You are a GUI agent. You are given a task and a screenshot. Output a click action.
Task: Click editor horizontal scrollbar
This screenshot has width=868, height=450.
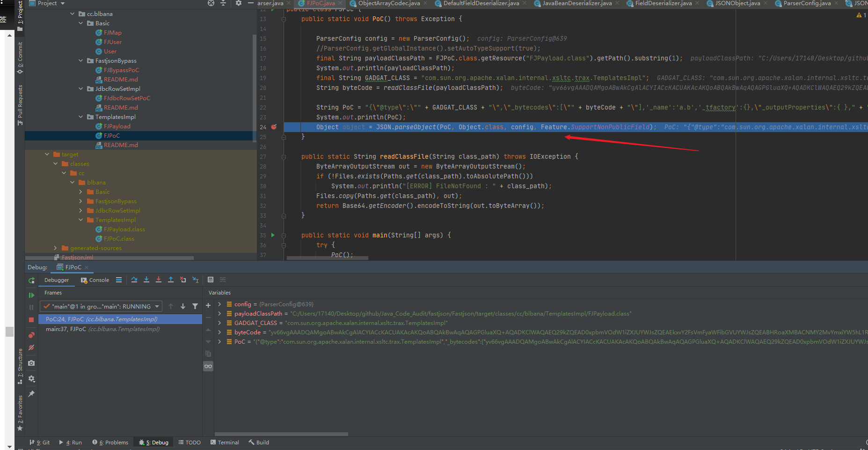pos(327,258)
